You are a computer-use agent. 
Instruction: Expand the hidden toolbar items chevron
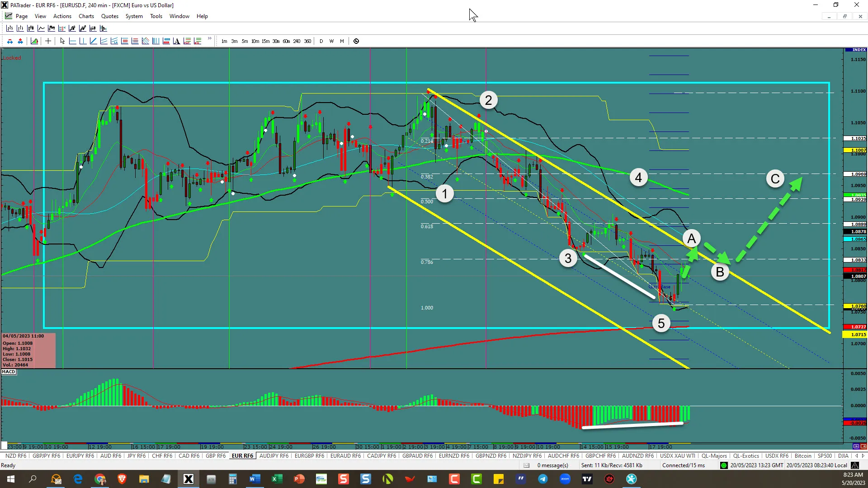210,39
